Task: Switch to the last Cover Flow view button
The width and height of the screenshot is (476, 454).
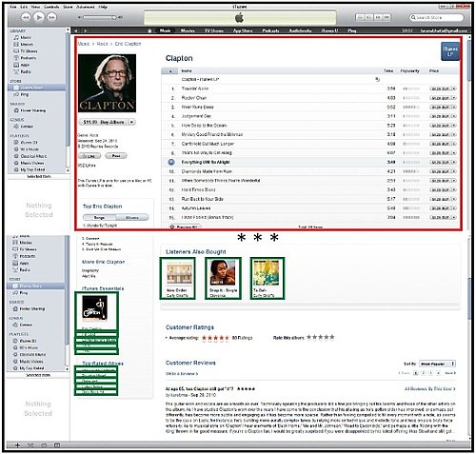Action: (387, 17)
